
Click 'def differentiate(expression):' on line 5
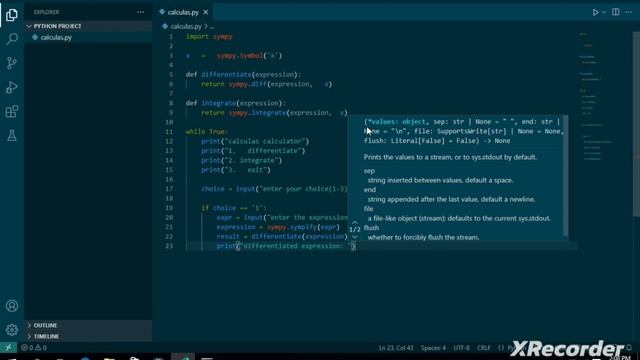pyautogui.click(x=243, y=75)
